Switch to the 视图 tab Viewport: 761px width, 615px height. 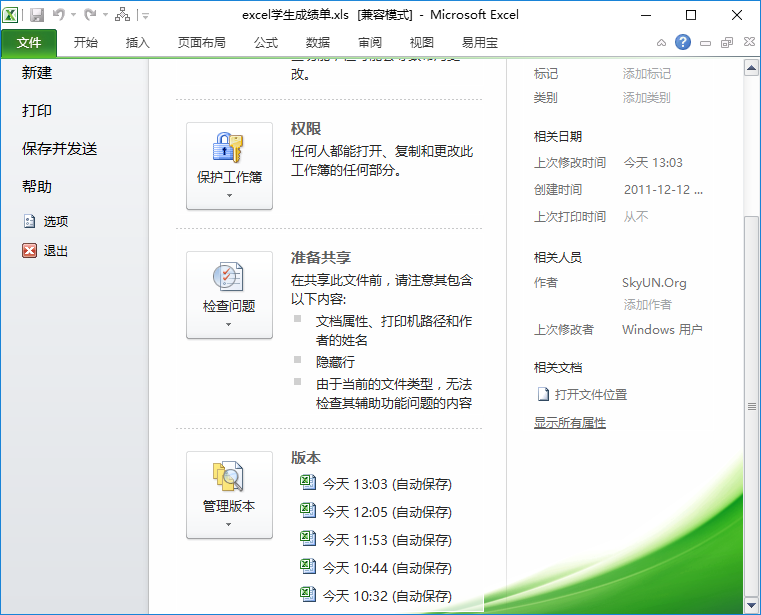tap(422, 43)
